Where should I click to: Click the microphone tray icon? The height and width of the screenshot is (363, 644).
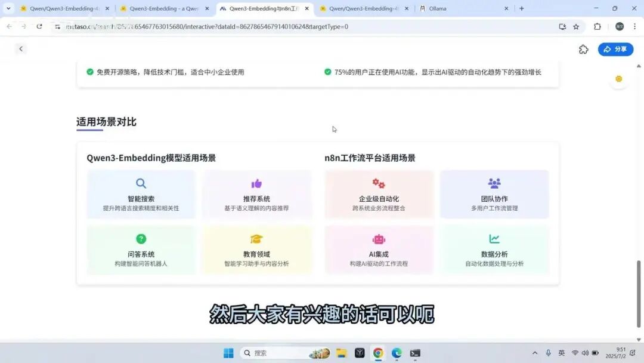[x=549, y=353]
